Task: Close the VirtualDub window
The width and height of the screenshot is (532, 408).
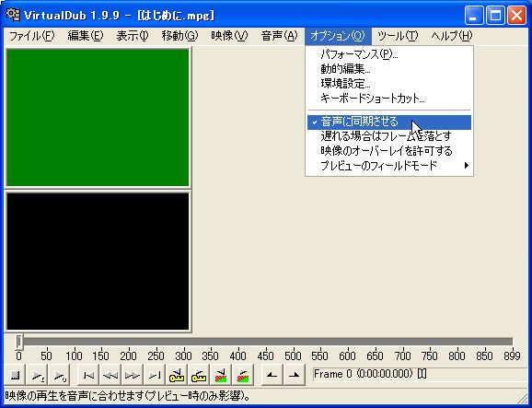Action: pyautogui.click(x=516, y=16)
